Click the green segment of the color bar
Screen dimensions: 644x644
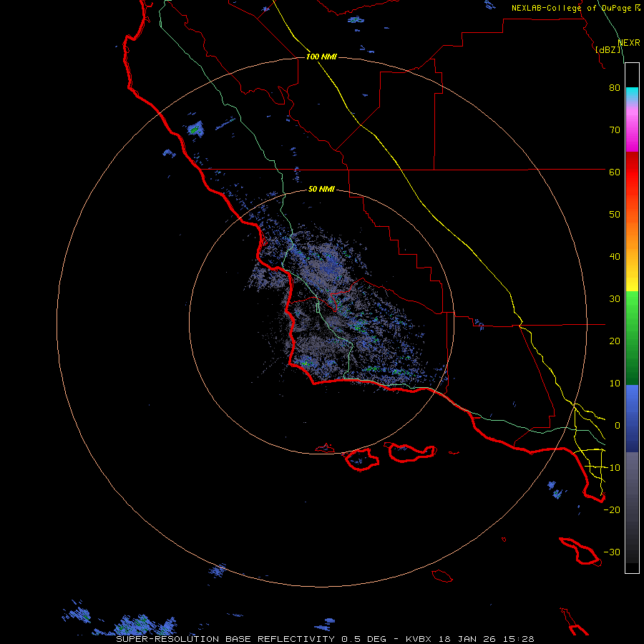pos(632,338)
